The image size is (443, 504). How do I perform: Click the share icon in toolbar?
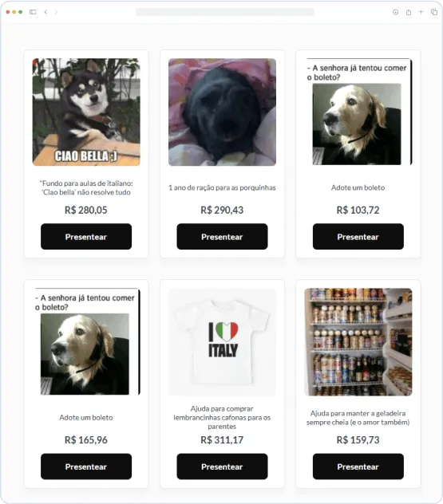tap(408, 12)
